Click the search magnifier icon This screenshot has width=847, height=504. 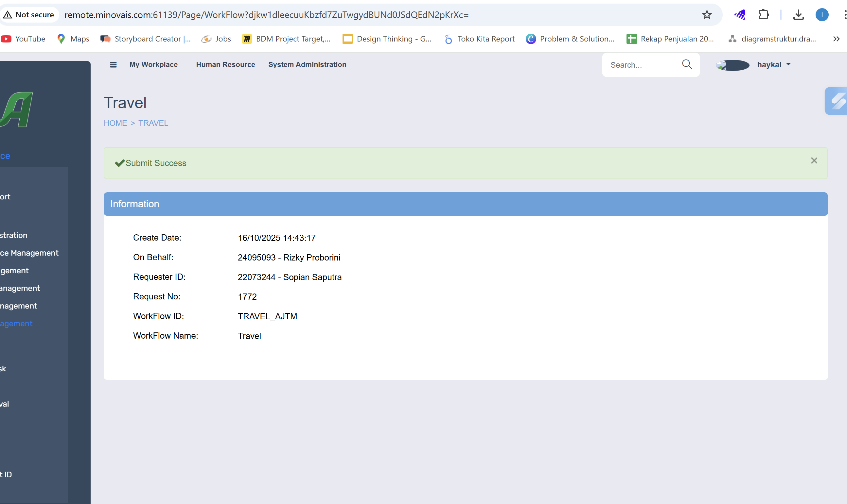pyautogui.click(x=687, y=64)
